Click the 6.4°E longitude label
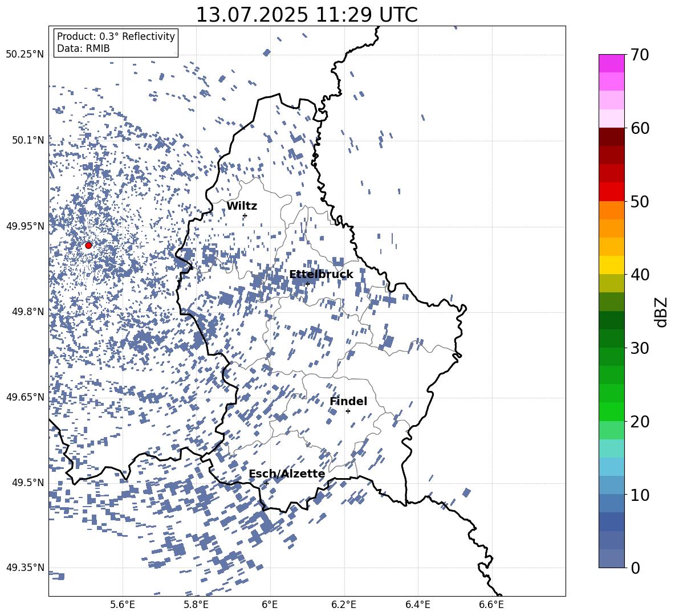This screenshot has width=675, height=616. 418,605
